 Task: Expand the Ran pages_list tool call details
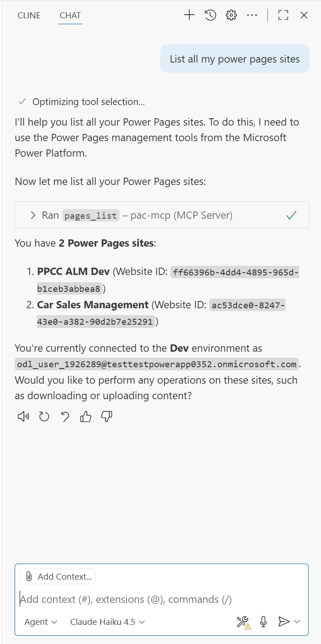32,215
